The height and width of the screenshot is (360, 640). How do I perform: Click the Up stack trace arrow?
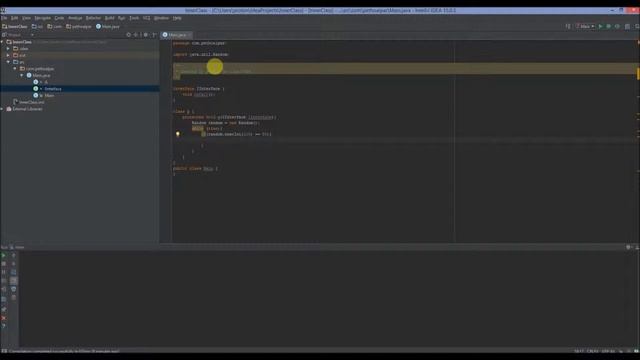tap(13, 256)
